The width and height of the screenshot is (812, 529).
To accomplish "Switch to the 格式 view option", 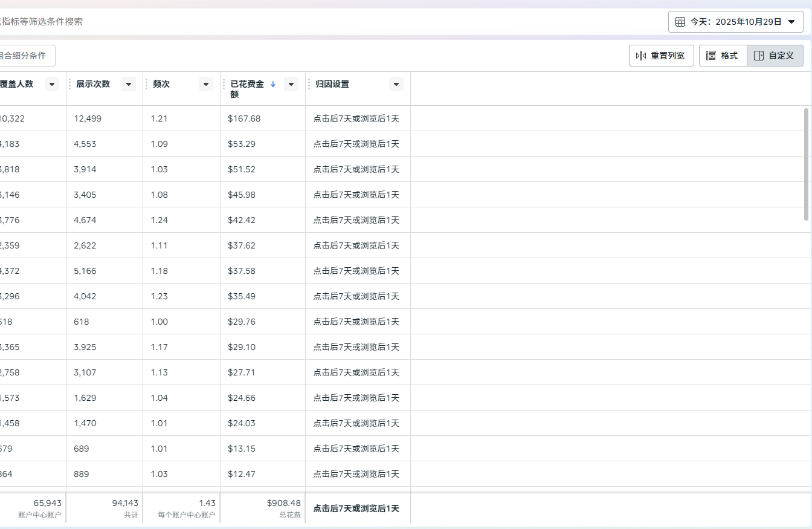I will [x=723, y=56].
